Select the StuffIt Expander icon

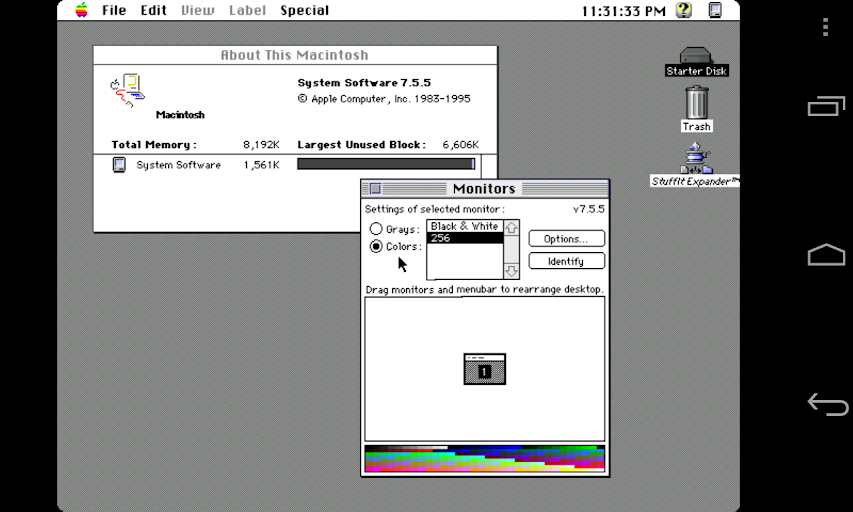tap(695, 164)
